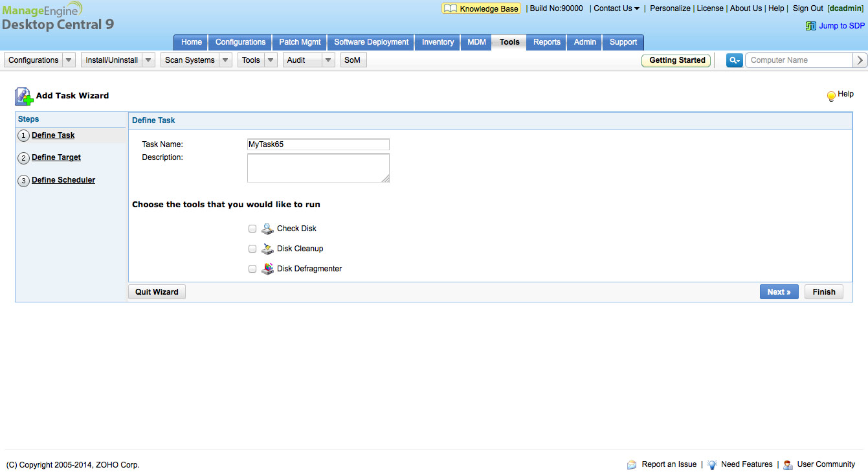Click the Help lightbulb icon
Image resolution: width=868 pixels, height=476 pixels.
[x=831, y=95]
